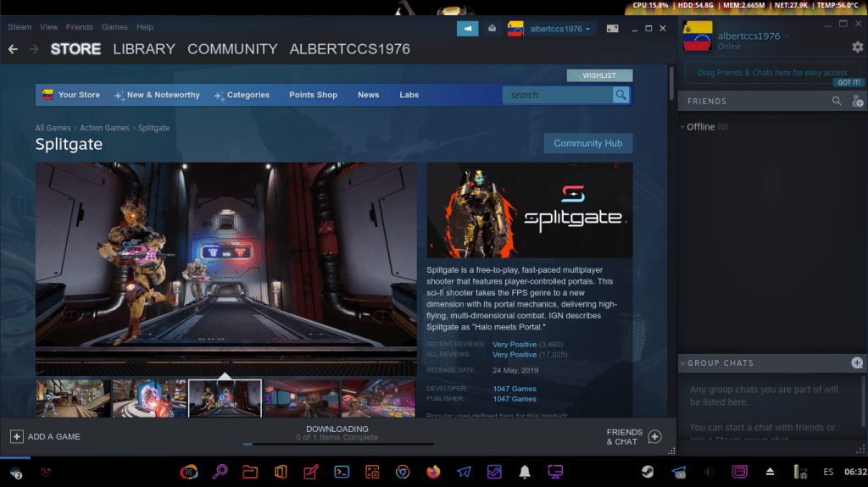Click the download progress bar
868x487 pixels.
coord(337,443)
